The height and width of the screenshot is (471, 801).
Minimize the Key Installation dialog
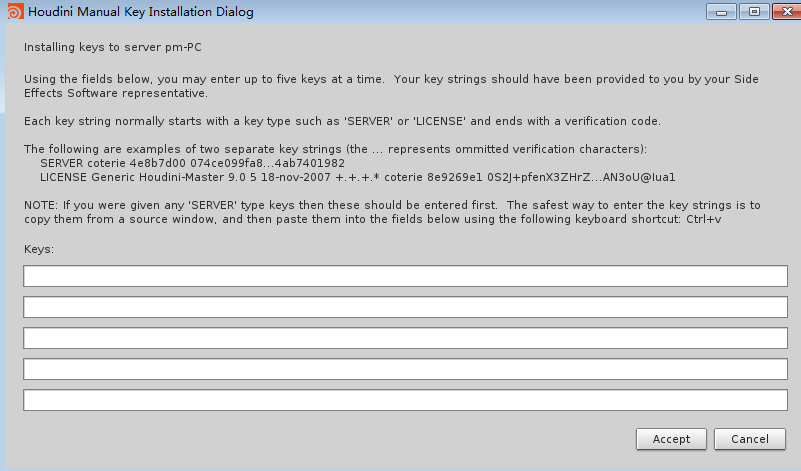pyautogui.click(x=722, y=12)
